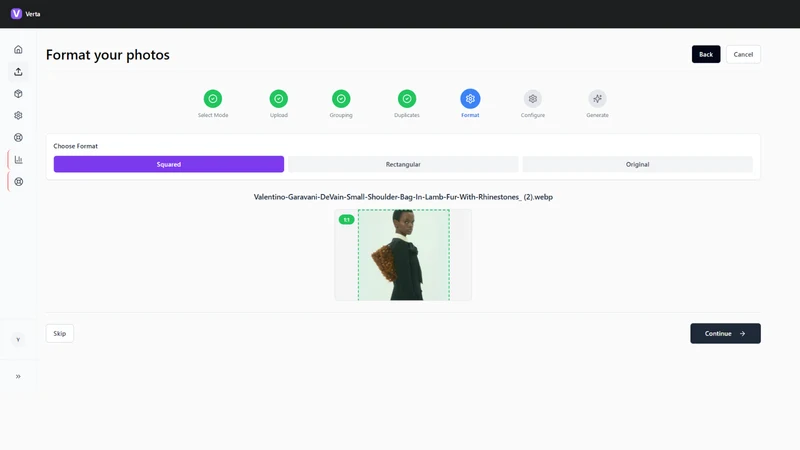Expand the sidebar with double chevron
The height and width of the screenshot is (450, 800).
(x=18, y=377)
